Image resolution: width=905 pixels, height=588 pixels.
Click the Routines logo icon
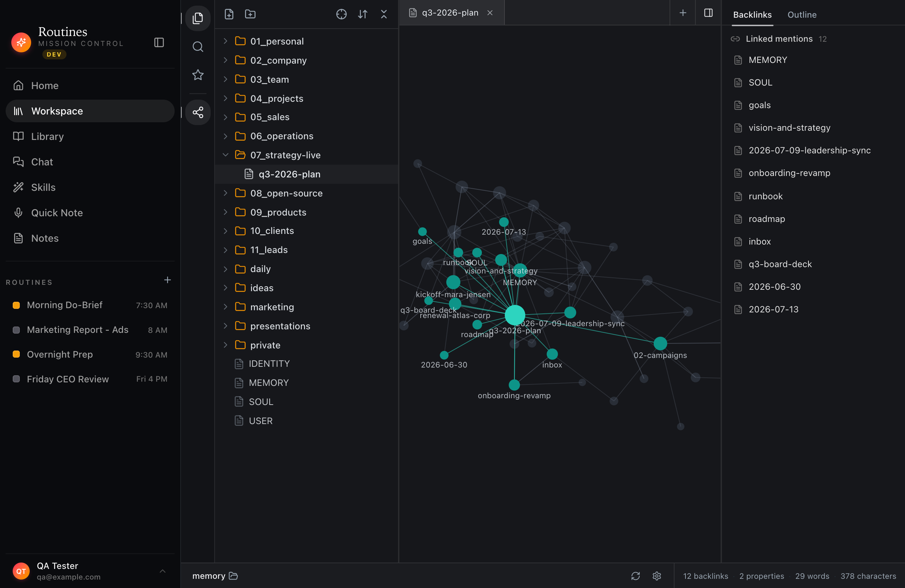point(21,42)
